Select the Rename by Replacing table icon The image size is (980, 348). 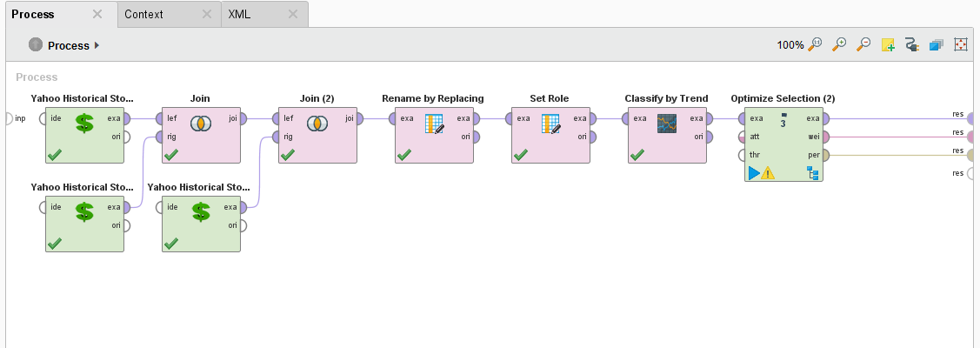tap(434, 124)
